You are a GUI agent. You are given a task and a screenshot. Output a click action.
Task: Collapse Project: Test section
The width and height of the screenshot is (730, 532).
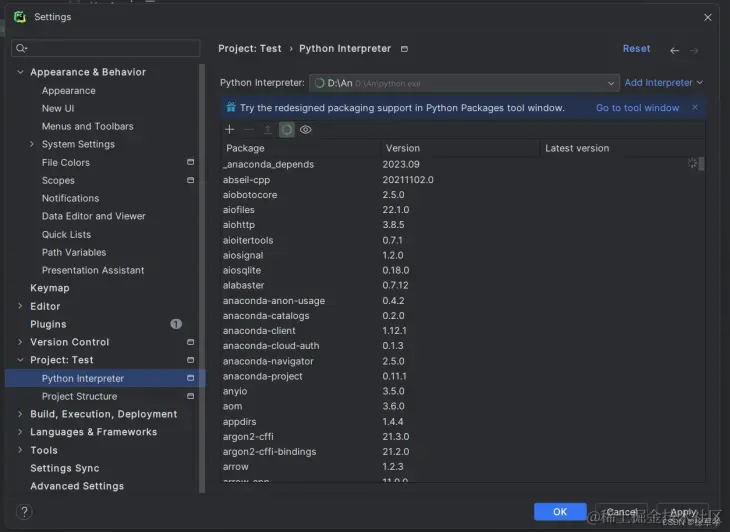(20, 360)
